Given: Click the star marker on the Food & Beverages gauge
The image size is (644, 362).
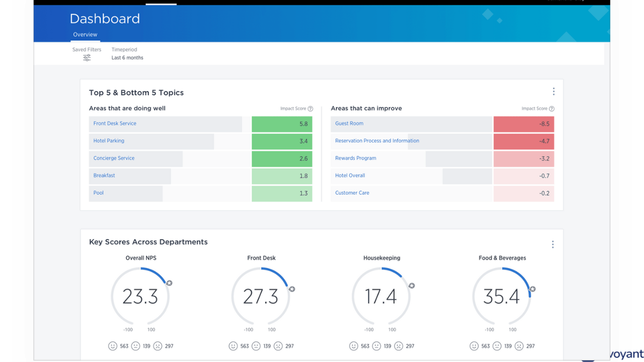Looking at the screenshot, I should pos(532,289).
